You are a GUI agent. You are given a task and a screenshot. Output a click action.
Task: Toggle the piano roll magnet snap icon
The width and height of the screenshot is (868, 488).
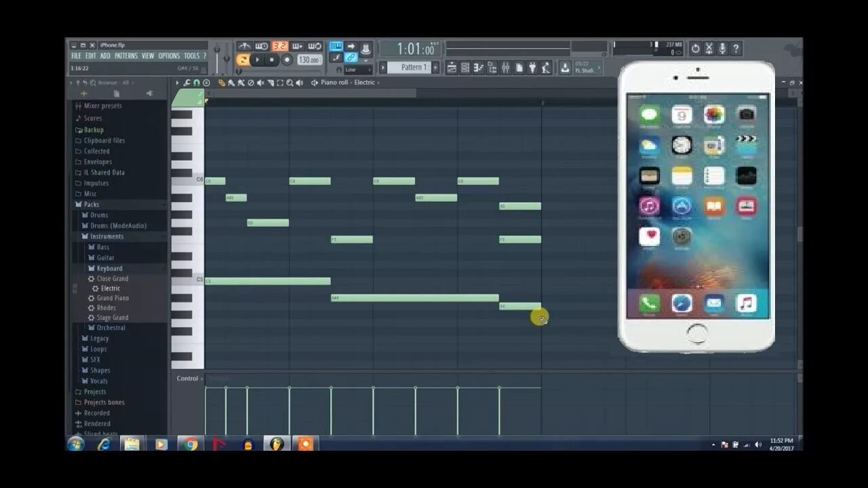[197, 83]
